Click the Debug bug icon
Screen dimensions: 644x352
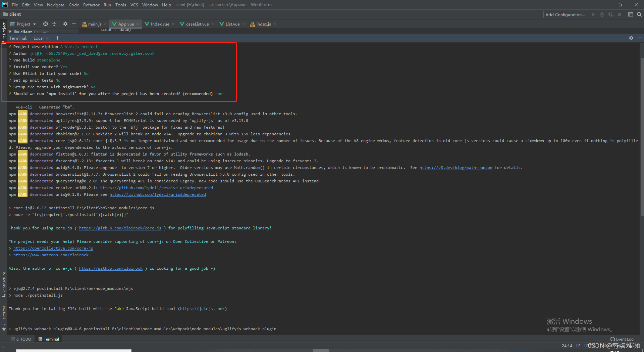(602, 14)
